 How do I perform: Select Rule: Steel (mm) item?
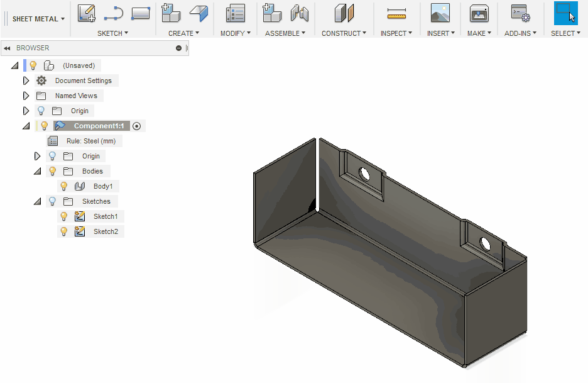point(90,141)
